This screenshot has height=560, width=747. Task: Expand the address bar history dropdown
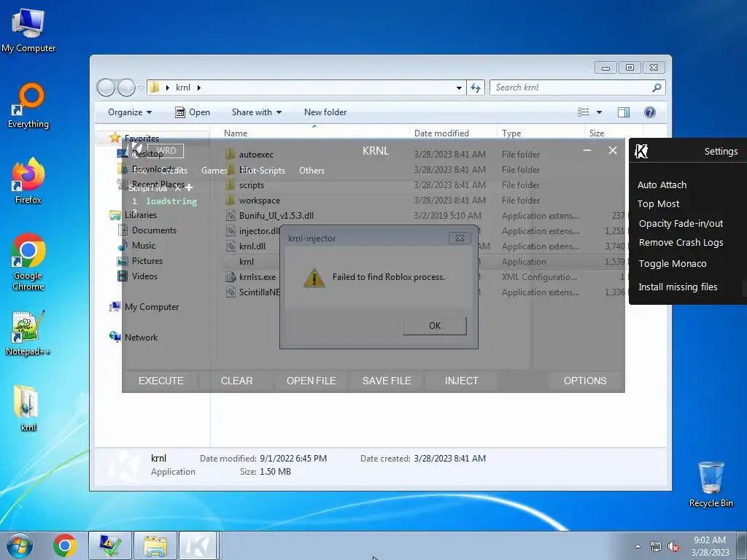[x=459, y=87]
